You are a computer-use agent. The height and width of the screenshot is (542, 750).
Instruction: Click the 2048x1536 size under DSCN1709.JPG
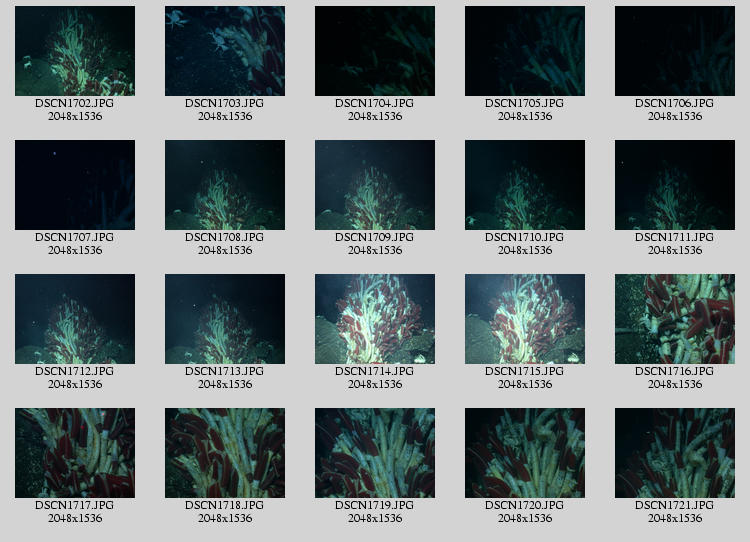pyautogui.click(x=375, y=250)
